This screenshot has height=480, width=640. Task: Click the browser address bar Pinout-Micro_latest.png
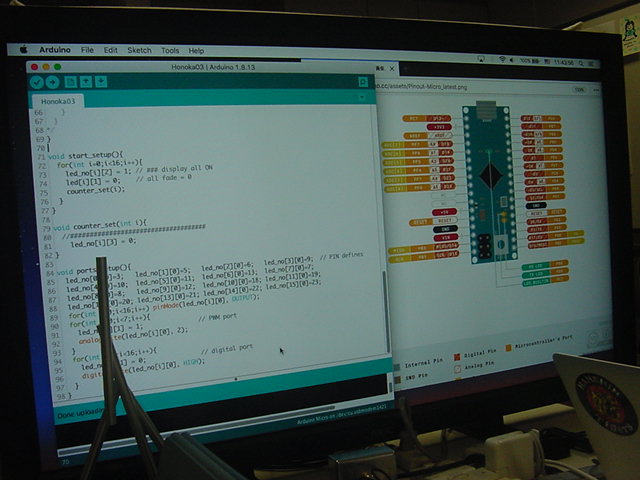tap(421, 87)
